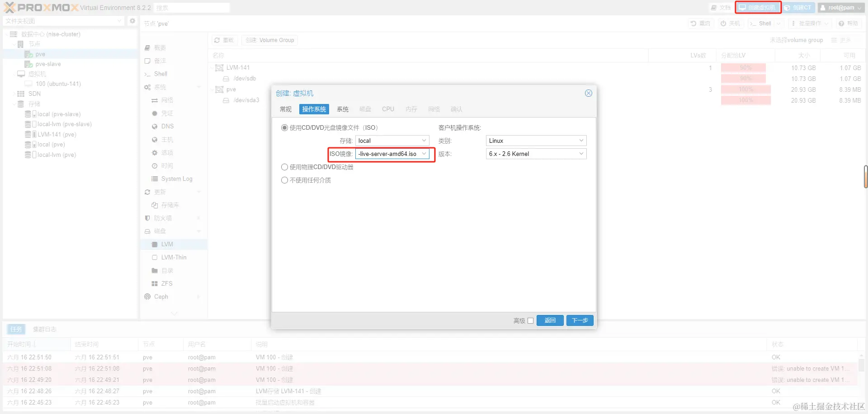The height and width of the screenshot is (414, 868).
Task: Click the Reboot node button
Action: [x=700, y=24]
